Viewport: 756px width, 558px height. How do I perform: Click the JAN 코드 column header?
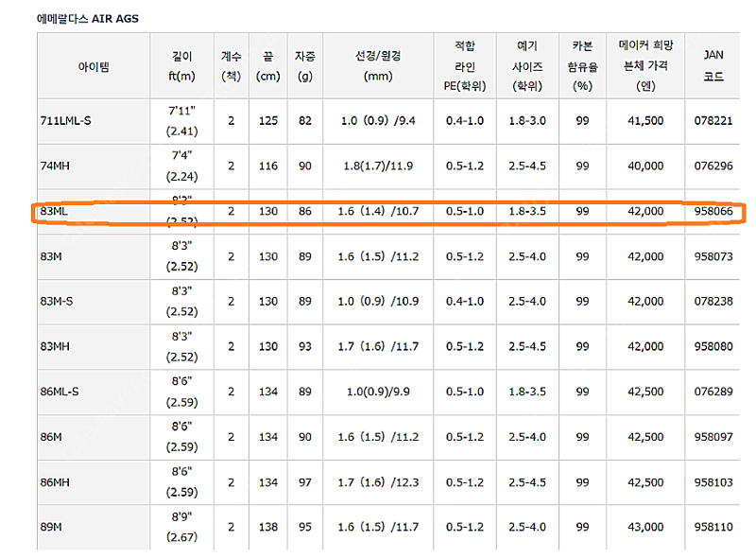(714, 65)
